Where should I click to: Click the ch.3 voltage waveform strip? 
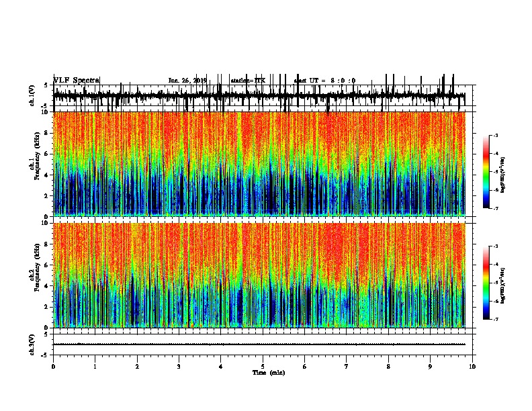coord(263,345)
